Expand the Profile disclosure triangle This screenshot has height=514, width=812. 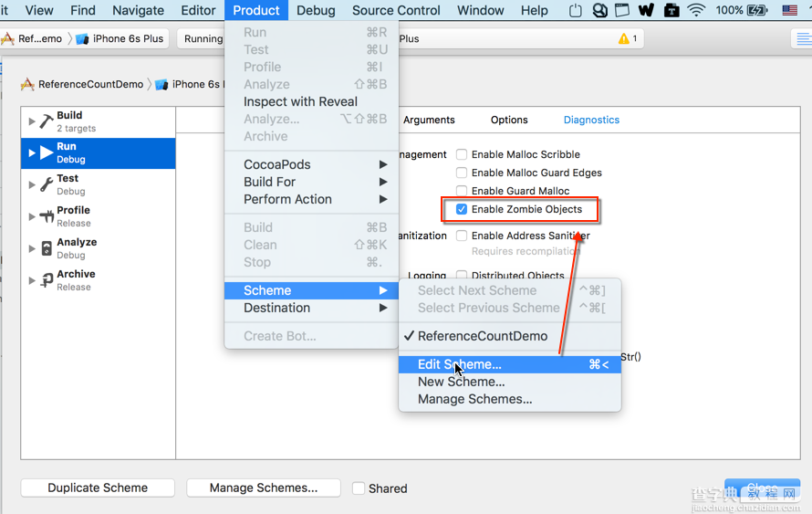pyautogui.click(x=32, y=216)
